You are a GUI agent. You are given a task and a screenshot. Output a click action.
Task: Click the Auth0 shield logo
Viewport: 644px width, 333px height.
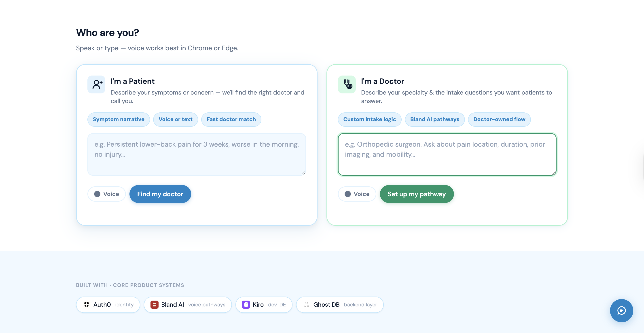(x=87, y=305)
